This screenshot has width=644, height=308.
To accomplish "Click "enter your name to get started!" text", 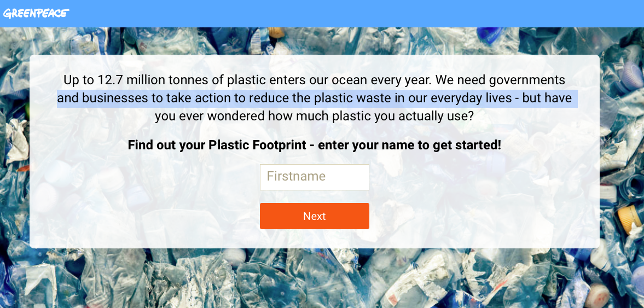I will coord(409,145).
